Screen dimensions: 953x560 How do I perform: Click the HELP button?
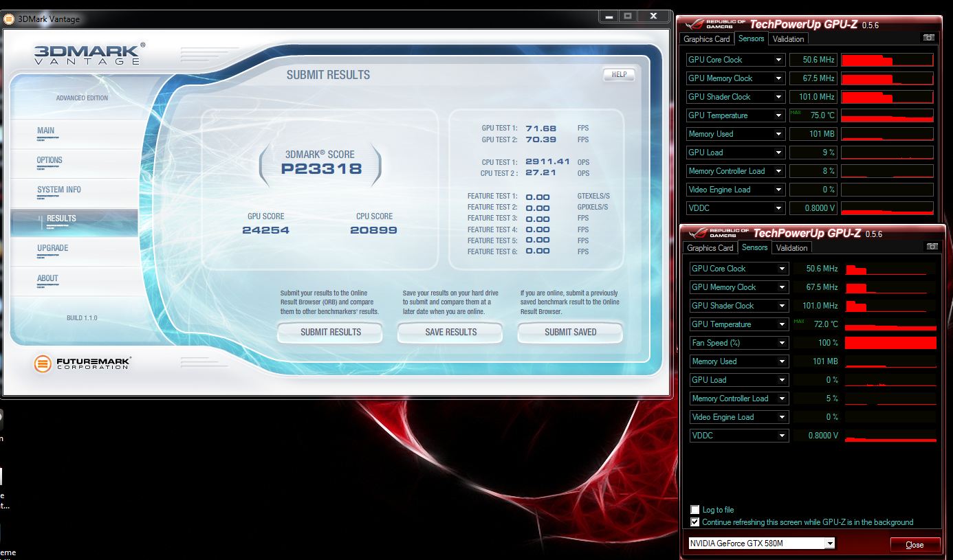coord(619,74)
